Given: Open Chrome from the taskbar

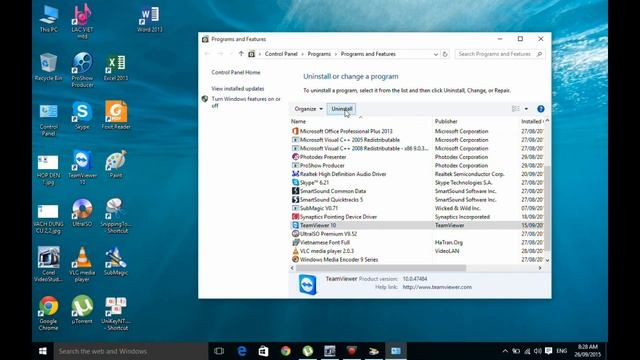Looking at the screenshot, I should click(286, 351).
